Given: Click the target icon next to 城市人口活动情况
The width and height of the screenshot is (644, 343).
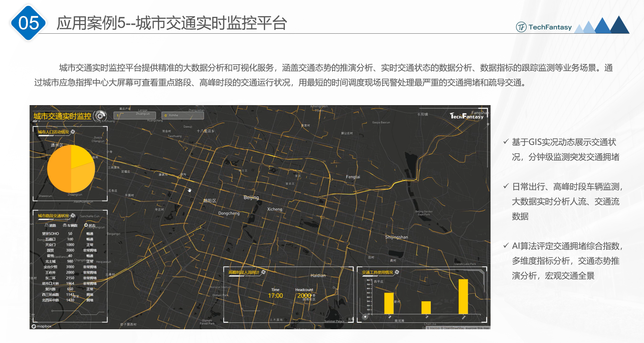Looking at the screenshot, I should [x=73, y=132].
